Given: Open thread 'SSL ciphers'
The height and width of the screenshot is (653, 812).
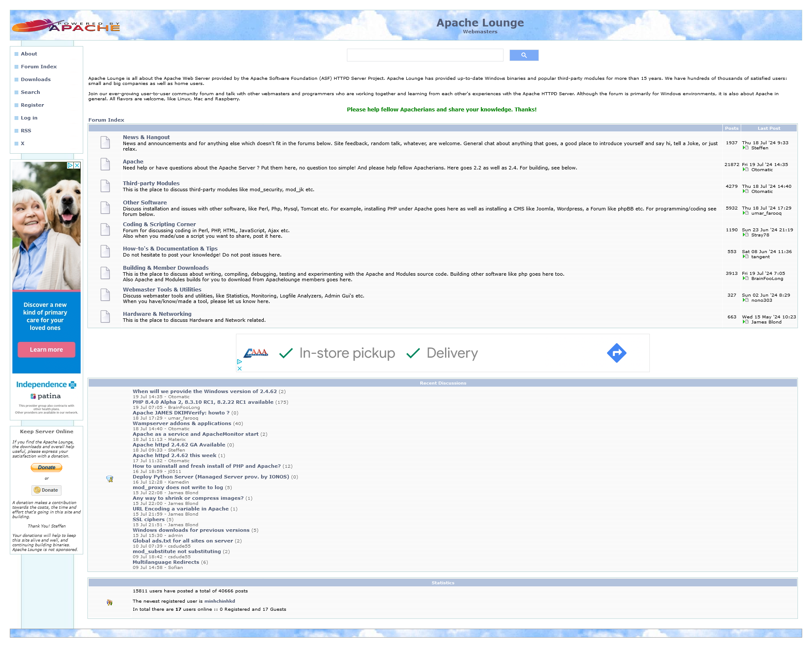Looking at the screenshot, I should (148, 519).
